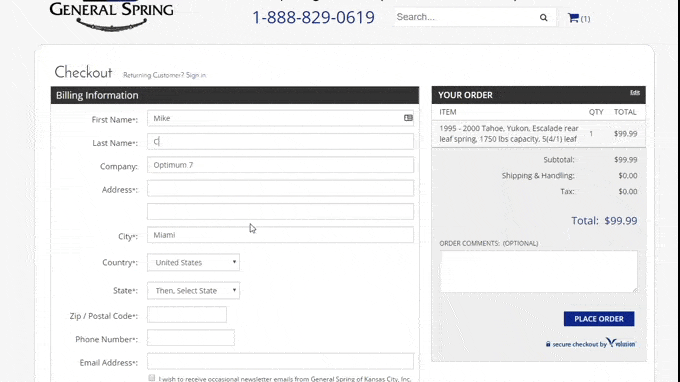Click the Last Name field
680x382 pixels.
tap(280, 141)
